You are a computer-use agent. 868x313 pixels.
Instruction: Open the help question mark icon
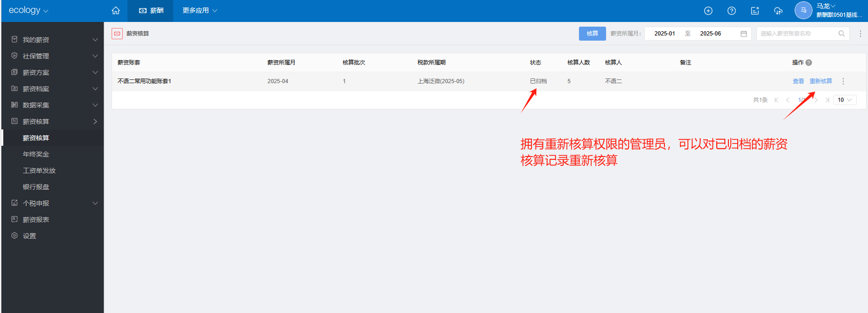click(x=732, y=11)
